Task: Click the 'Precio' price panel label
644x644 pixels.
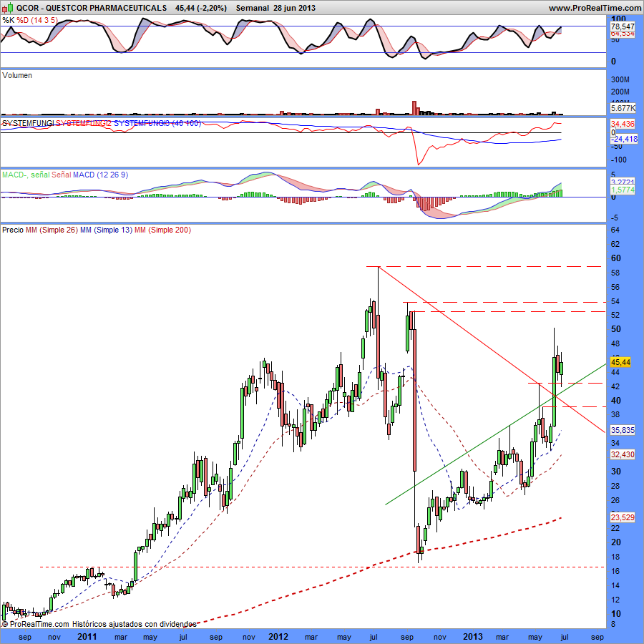Action: (13, 230)
